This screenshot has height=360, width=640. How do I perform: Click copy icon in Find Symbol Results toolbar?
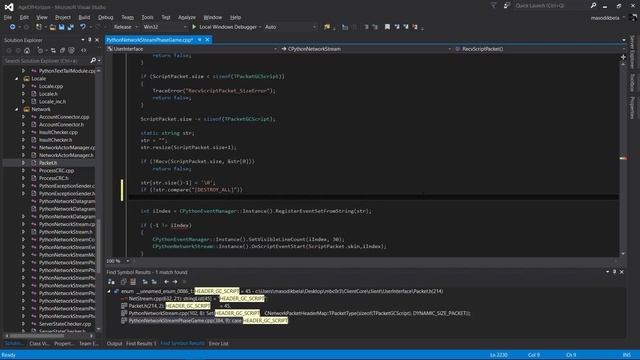[124, 282]
